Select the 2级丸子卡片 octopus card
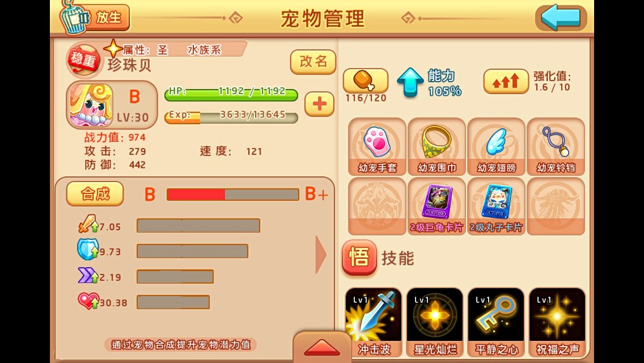 coord(496,206)
